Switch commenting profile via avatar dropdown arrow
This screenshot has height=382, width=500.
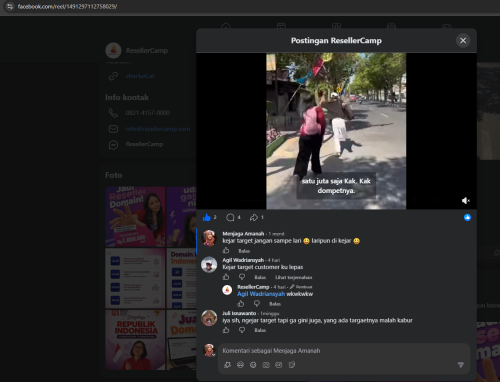pyautogui.click(x=214, y=355)
